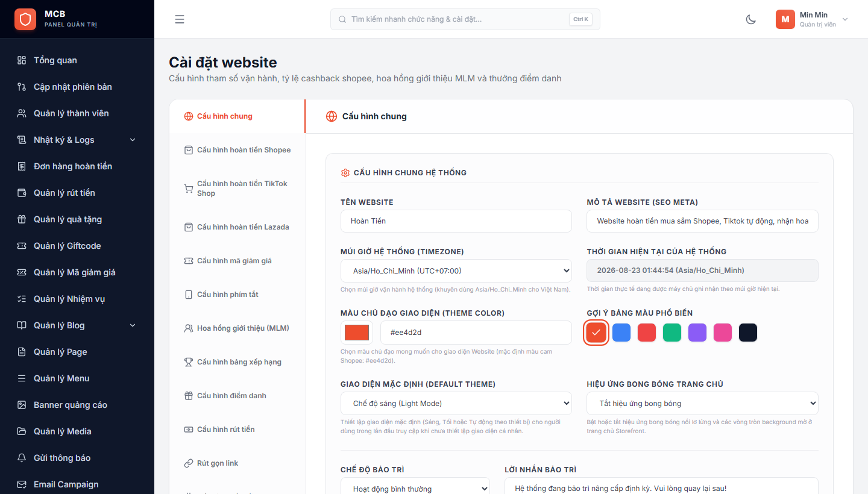Viewport: 868px width, 494px height.
Task: Open Quản lý thành viên page
Action: [x=77, y=113]
